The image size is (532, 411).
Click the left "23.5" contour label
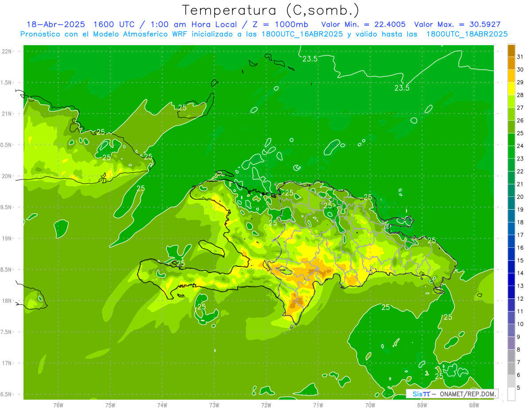click(x=310, y=59)
